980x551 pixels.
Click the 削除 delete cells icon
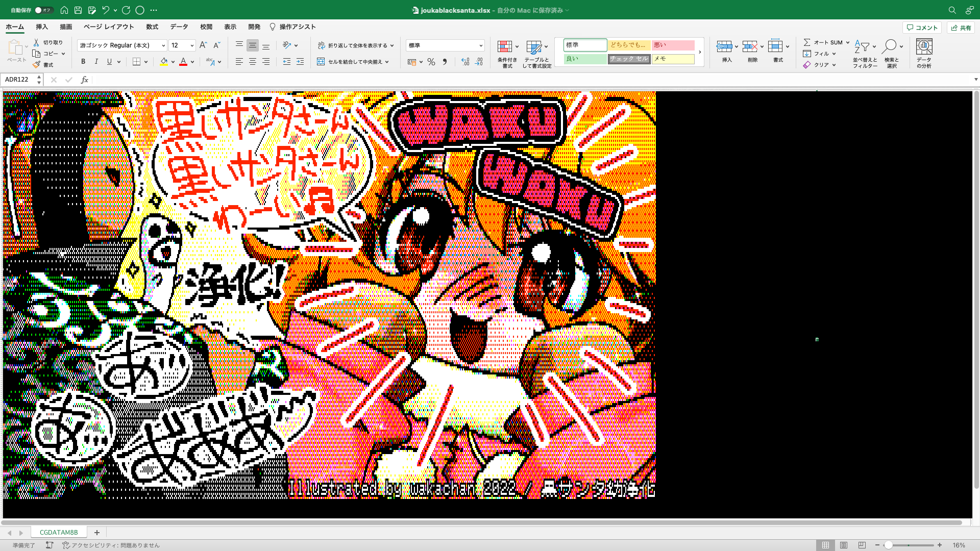750,46
